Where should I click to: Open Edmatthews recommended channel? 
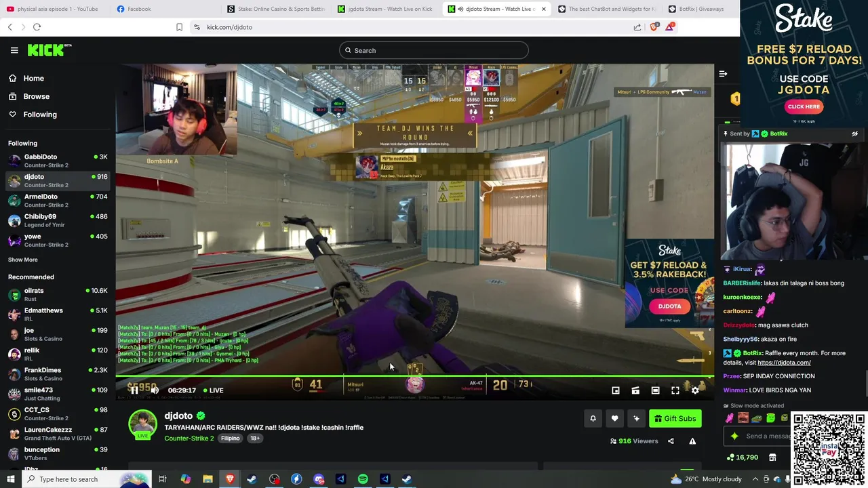coord(58,314)
